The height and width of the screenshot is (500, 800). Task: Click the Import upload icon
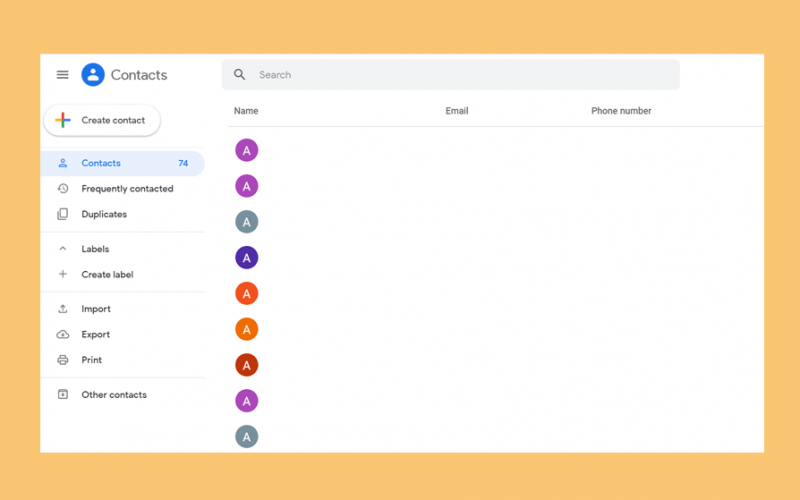(63, 309)
